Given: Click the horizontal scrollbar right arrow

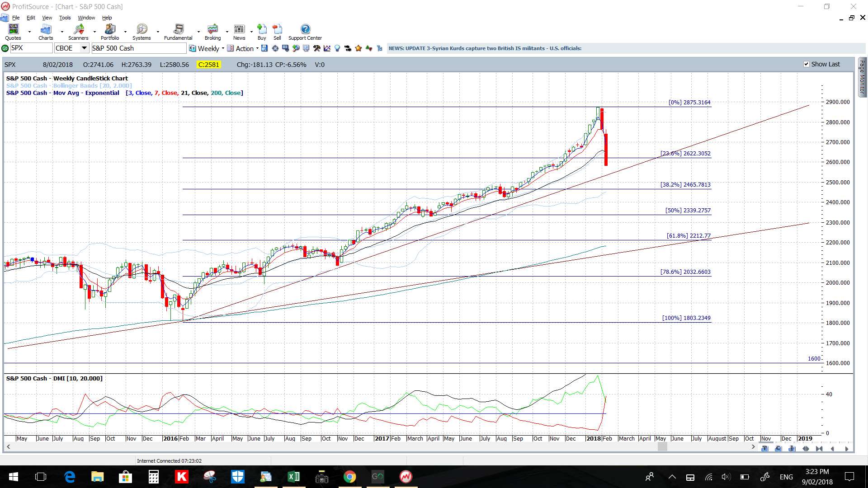Looking at the screenshot, I should (753, 447).
